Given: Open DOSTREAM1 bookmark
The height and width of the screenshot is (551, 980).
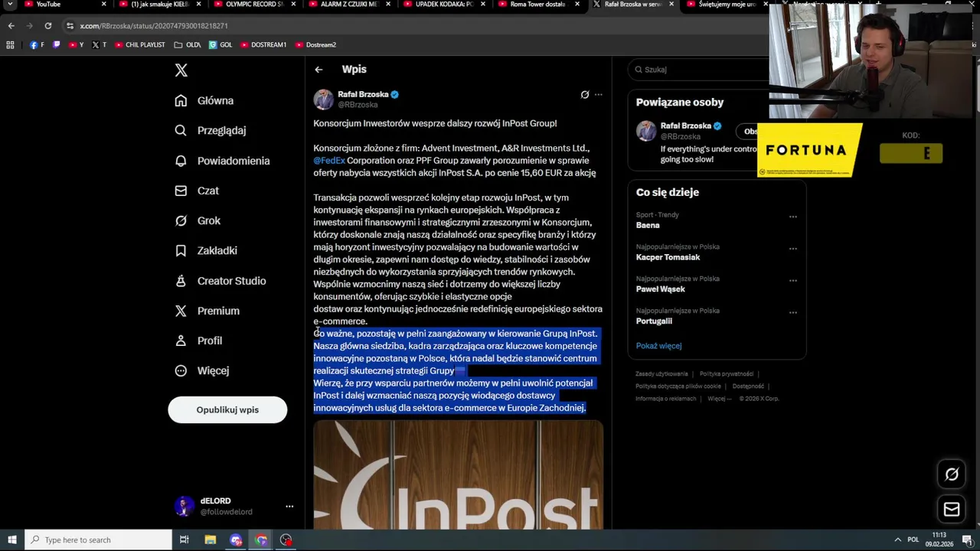Looking at the screenshot, I should point(263,45).
